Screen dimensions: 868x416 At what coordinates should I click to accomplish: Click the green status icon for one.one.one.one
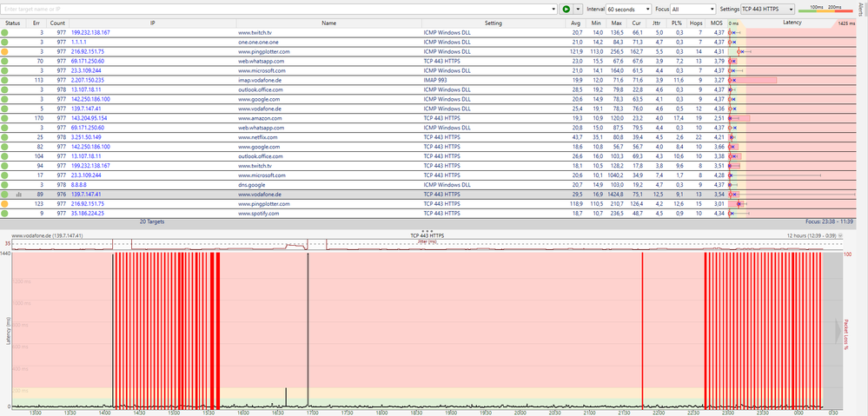[x=5, y=42]
